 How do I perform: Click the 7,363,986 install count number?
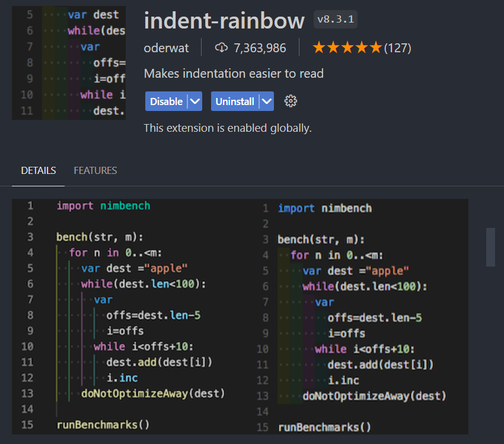tap(261, 47)
